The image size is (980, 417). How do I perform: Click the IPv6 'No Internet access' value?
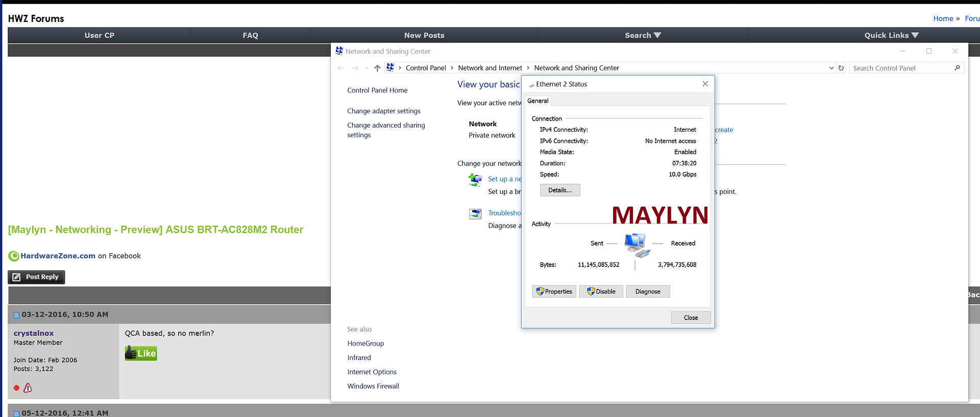(x=670, y=141)
